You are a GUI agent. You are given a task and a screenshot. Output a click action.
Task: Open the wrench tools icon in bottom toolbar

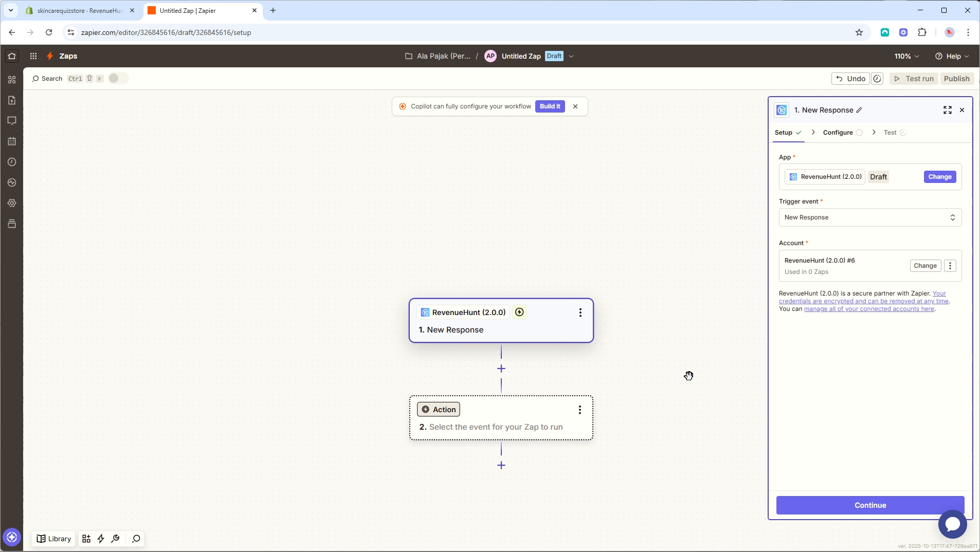tap(115, 539)
